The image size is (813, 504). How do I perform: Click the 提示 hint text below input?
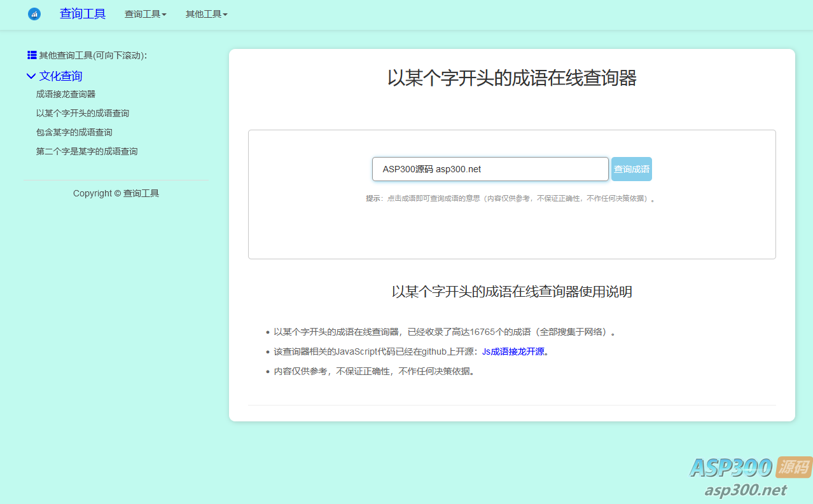(510, 198)
